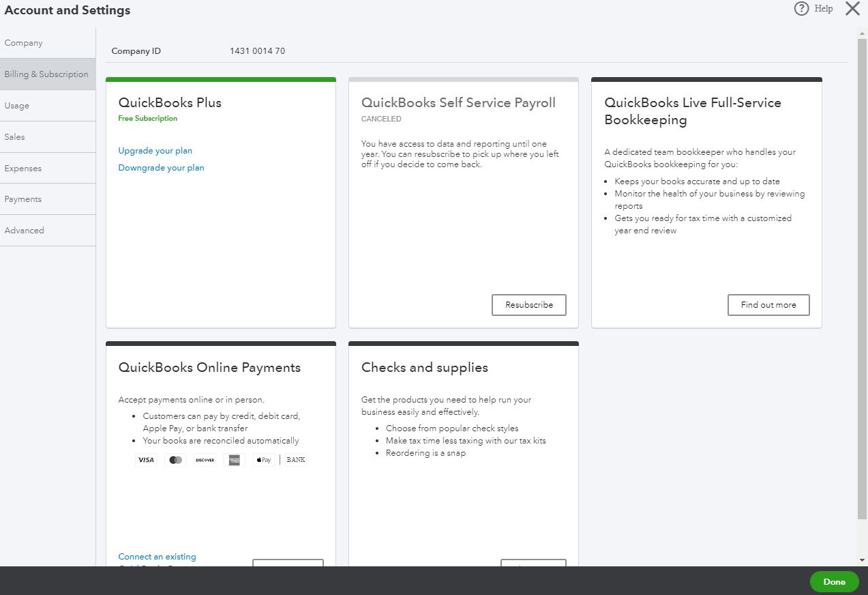Click QuickBooks Online Payments heading
Viewport: 868px width, 595px height.
tap(209, 368)
